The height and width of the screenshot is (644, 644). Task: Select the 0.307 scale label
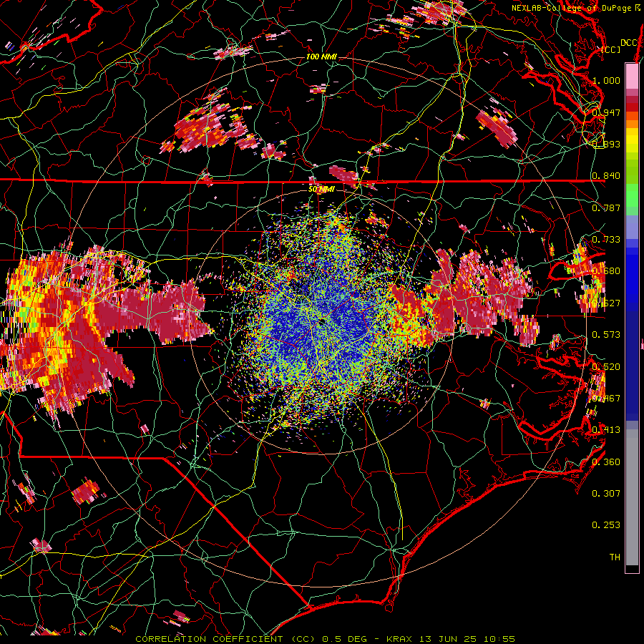[x=606, y=494]
